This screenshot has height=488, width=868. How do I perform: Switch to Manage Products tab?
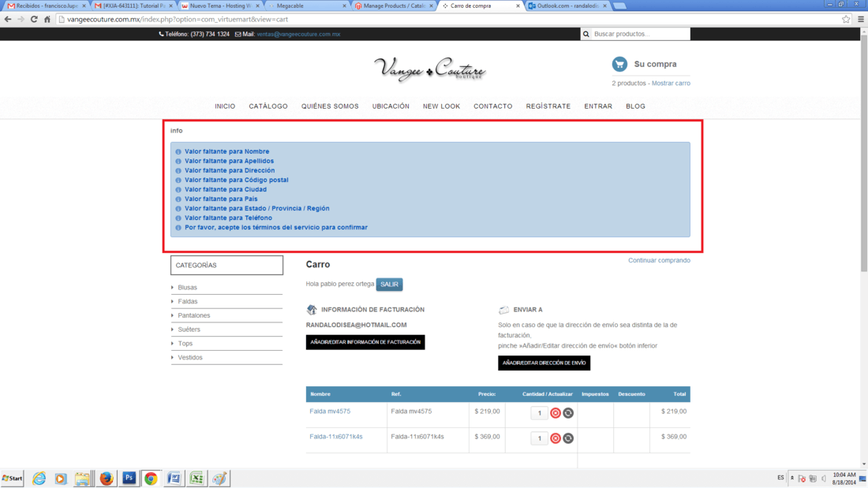[x=394, y=6]
